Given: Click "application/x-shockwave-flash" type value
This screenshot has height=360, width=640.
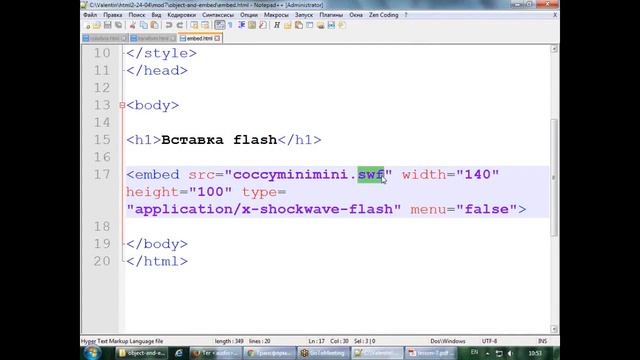Looking at the screenshot, I should 264,209.
